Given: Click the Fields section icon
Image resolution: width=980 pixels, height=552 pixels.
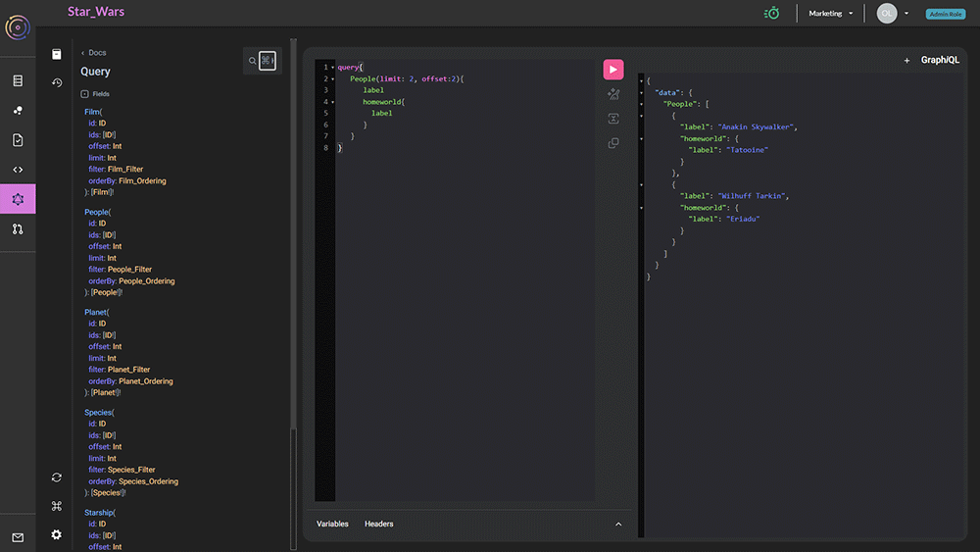Looking at the screenshot, I should [84, 94].
